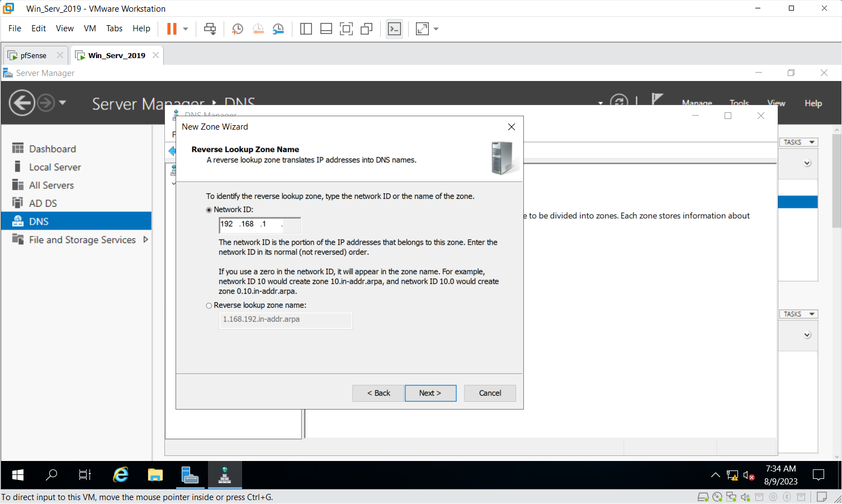Close the Win_Serv_2019 tab

(155, 55)
